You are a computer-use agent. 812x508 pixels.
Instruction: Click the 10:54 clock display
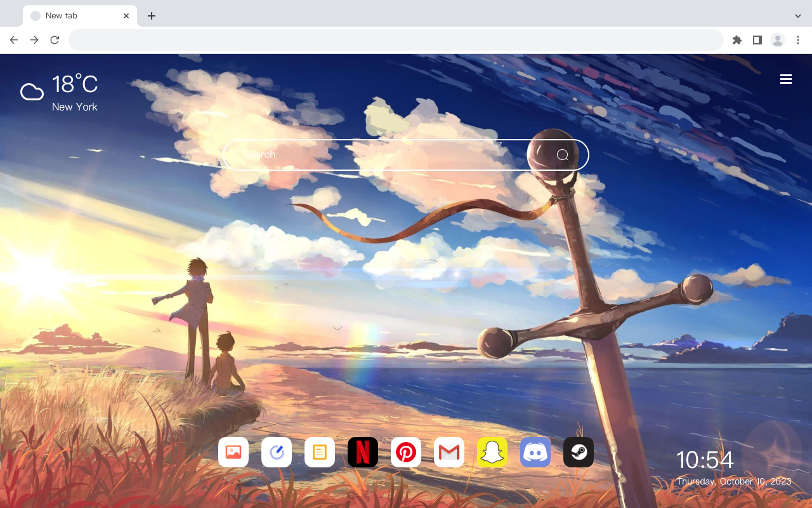[x=705, y=460]
